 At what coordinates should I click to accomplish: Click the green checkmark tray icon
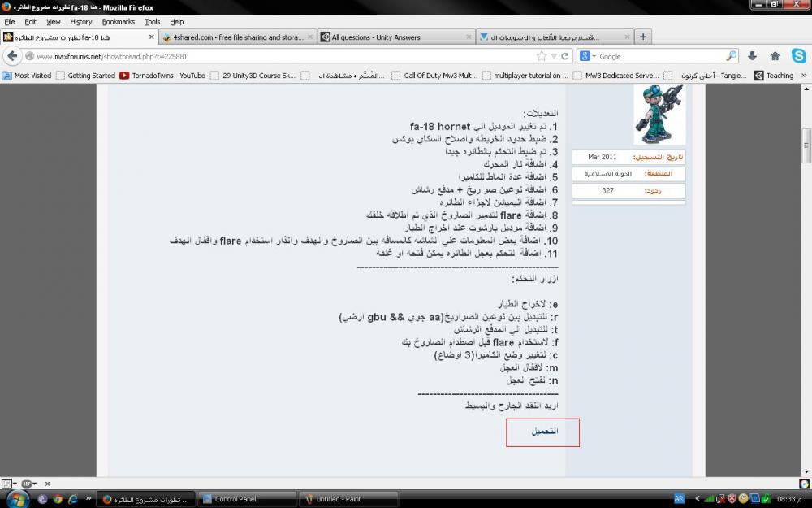pyautogui.click(x=766, y=499)
